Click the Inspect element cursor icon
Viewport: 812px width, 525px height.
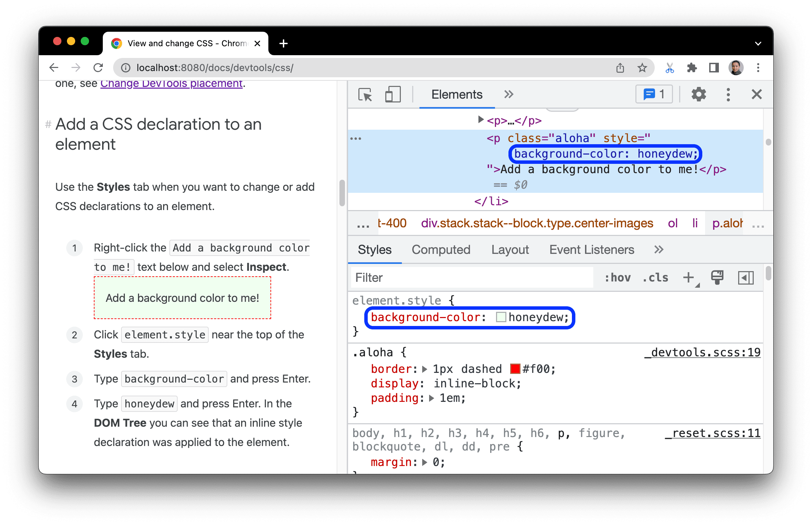pos(365,94)
